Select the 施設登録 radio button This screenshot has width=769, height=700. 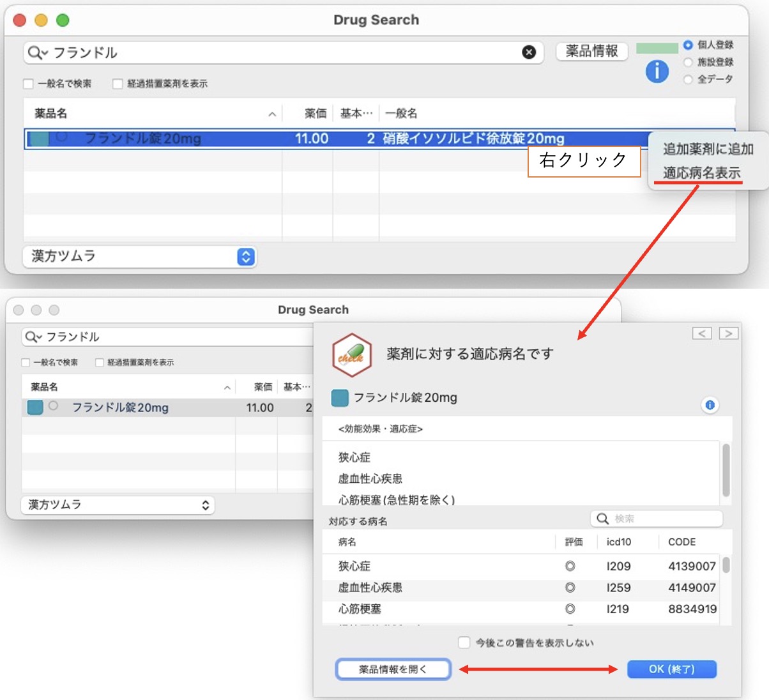(x=688, y=62)
